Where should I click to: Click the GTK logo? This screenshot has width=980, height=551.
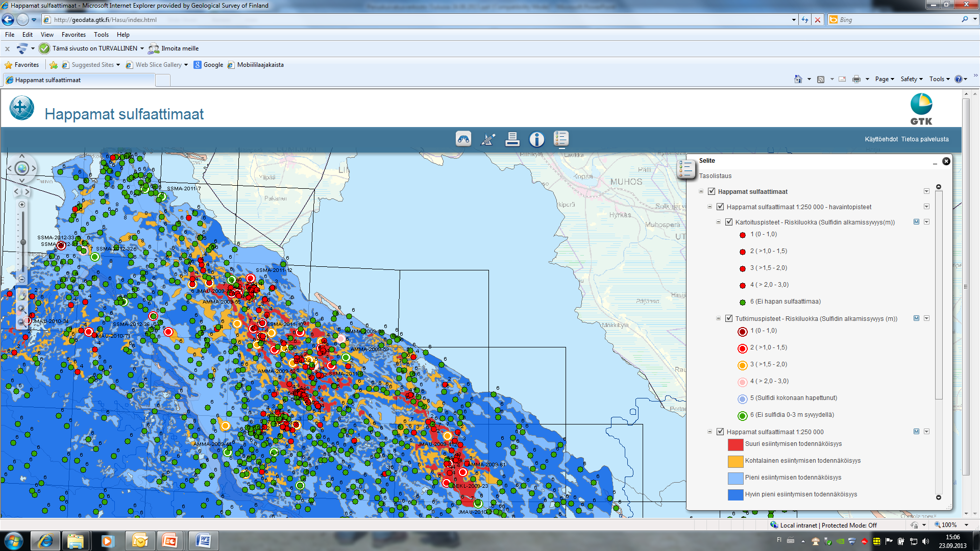[921, 109]
